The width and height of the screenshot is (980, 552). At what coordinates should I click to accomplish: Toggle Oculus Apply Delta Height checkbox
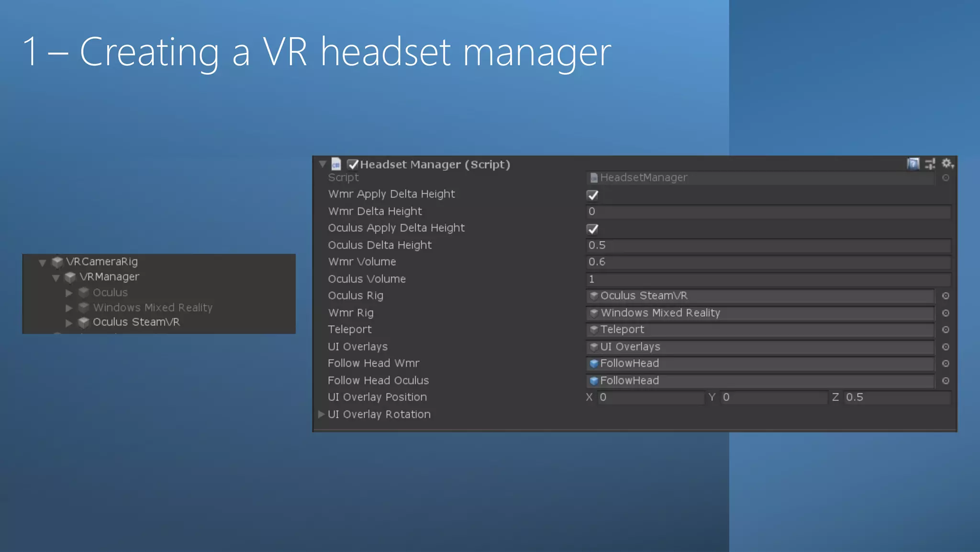592,229
